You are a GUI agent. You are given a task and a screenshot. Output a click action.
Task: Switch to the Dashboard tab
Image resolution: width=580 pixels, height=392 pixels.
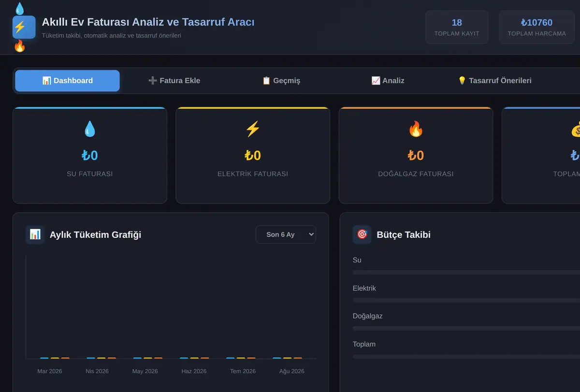tap(67, 81)
